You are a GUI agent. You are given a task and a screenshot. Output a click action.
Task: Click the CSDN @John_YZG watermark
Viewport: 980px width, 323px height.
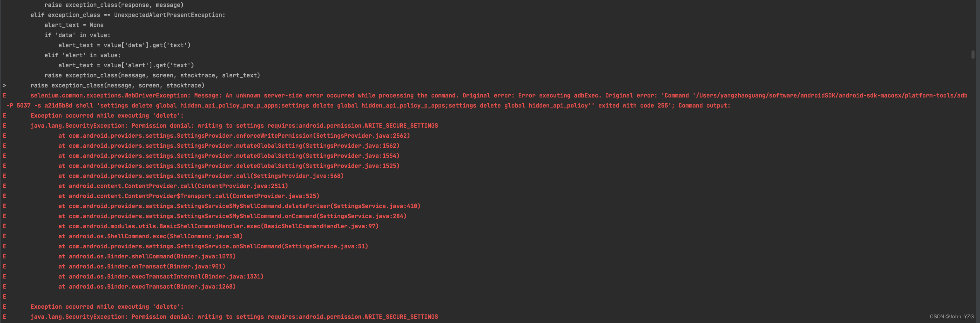[952, 316]
